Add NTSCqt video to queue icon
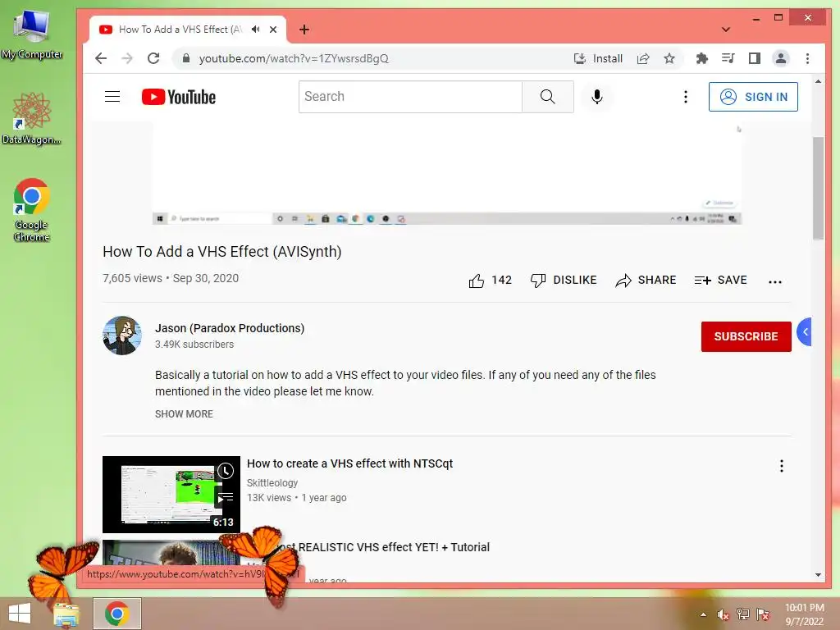The image size is (840, 630). (226, 498)
